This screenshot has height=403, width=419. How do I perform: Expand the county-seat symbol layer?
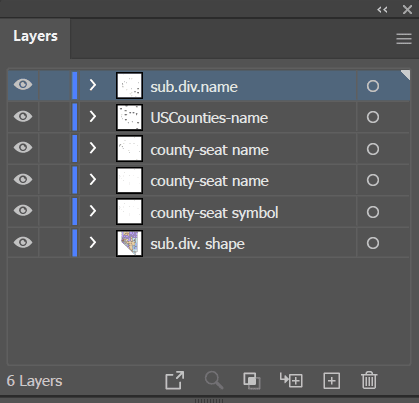click(x=93, y=211)
